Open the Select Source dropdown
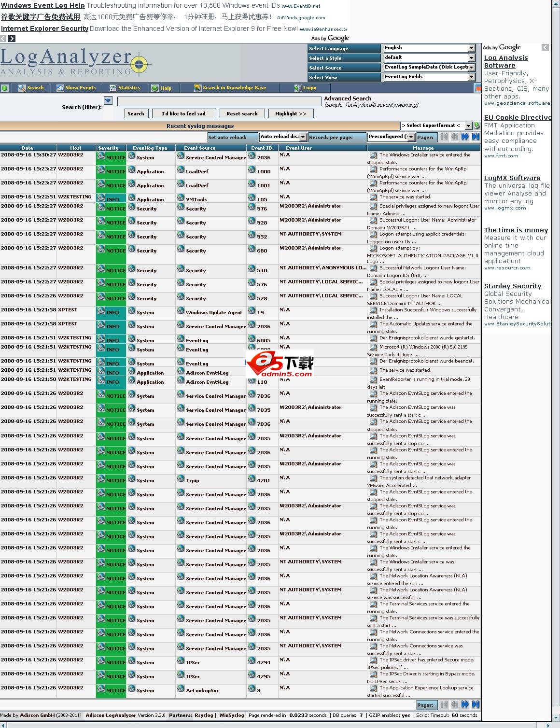This screenshot has height=728, width=560. [430, 67]
